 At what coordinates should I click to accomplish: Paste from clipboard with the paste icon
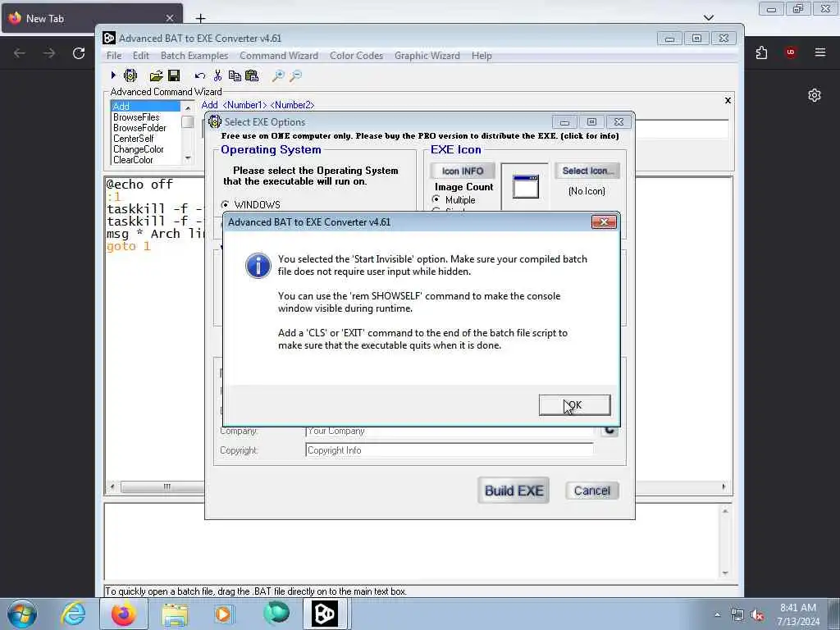point(252,75)
